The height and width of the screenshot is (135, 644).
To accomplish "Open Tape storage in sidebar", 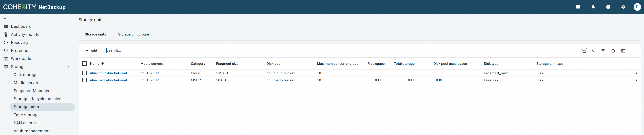I will (x=26, y=115).
